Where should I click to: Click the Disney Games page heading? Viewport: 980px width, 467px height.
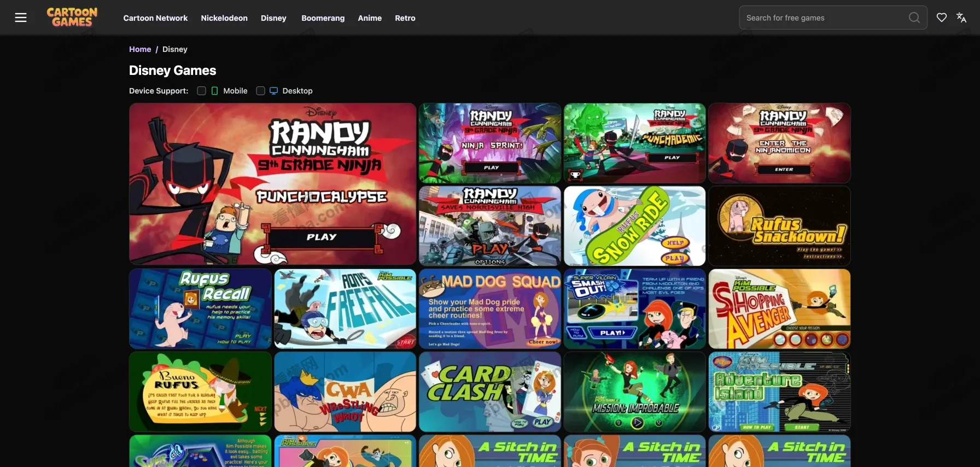pyautogui.click(x=172, y=71)
